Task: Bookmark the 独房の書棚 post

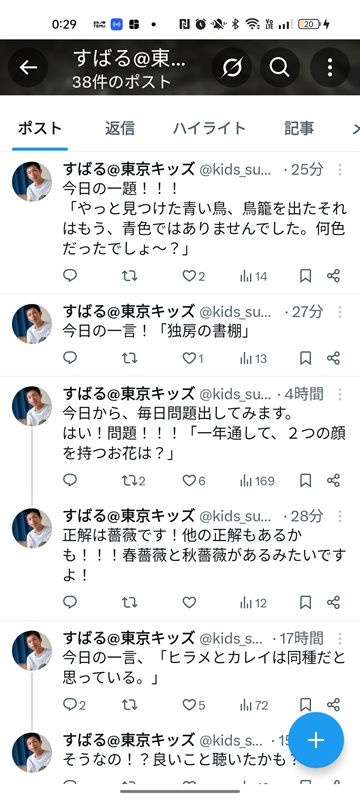Action: tap(305, 358)
